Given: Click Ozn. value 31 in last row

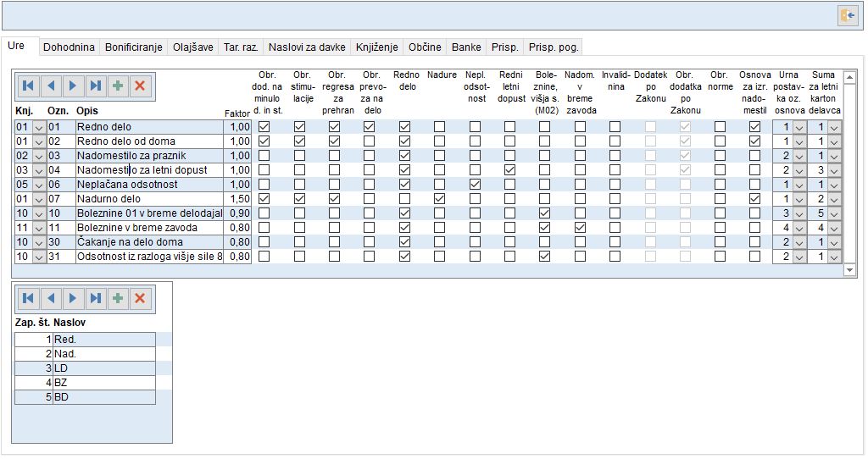Looking at the screenshot, I should pos(61,256).
